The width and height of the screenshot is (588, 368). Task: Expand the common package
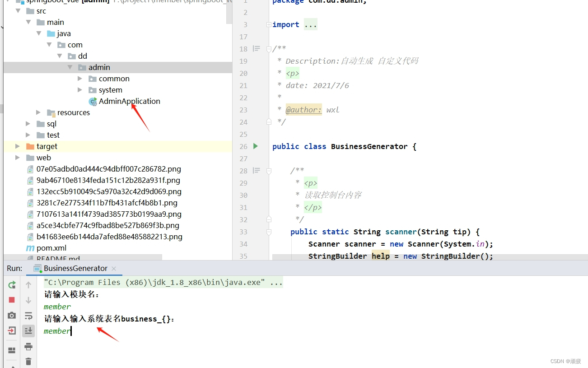pyautogui.click(x=80, y=79)
